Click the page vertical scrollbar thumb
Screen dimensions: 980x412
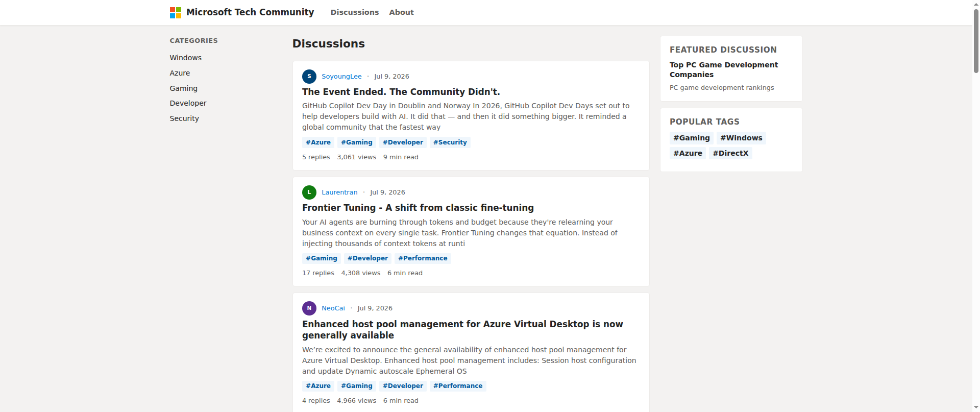(976, 41)
